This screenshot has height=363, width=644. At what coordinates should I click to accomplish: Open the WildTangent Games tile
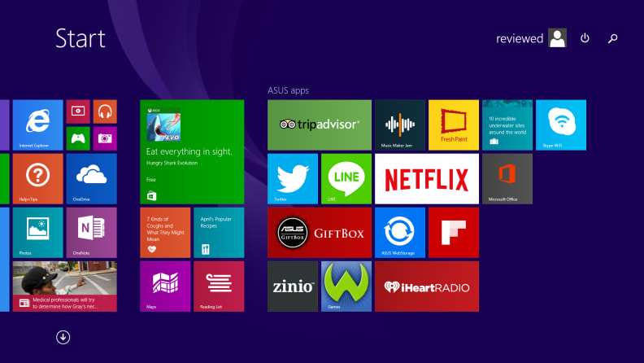coord(346,286)
